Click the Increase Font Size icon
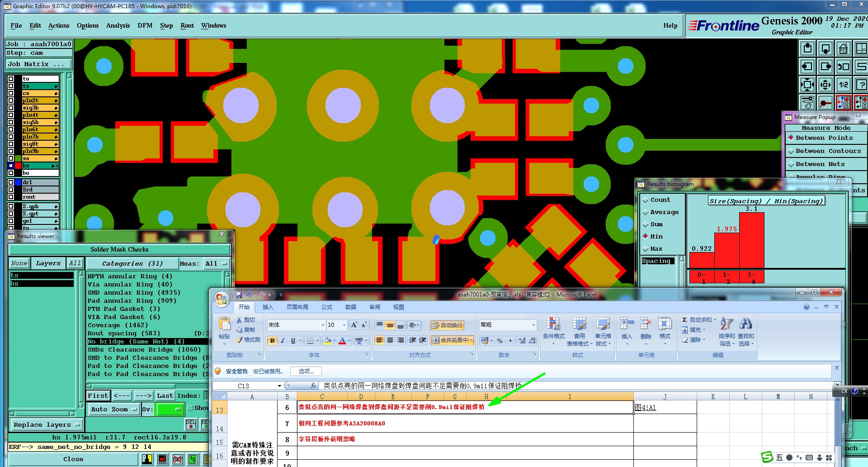Screen dimensions: 868x467 tap(354, 325)
